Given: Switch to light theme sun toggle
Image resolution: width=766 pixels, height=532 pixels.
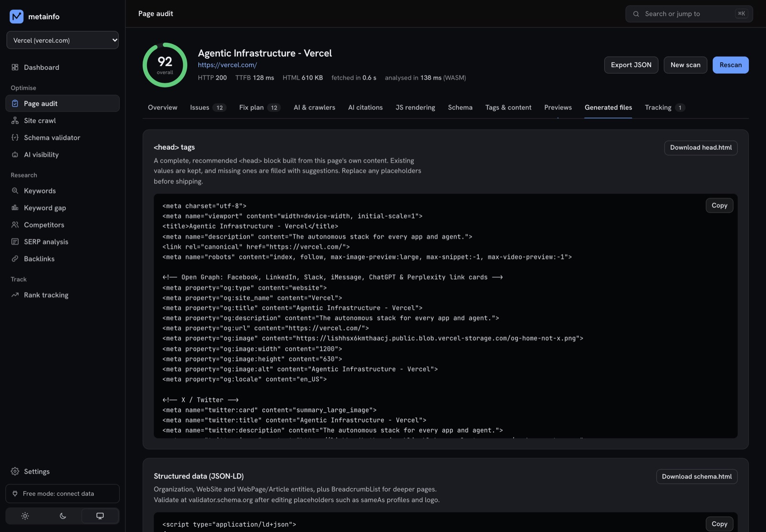Looking at the screenshot, I should pyautogui.click(x=25, y=516).
